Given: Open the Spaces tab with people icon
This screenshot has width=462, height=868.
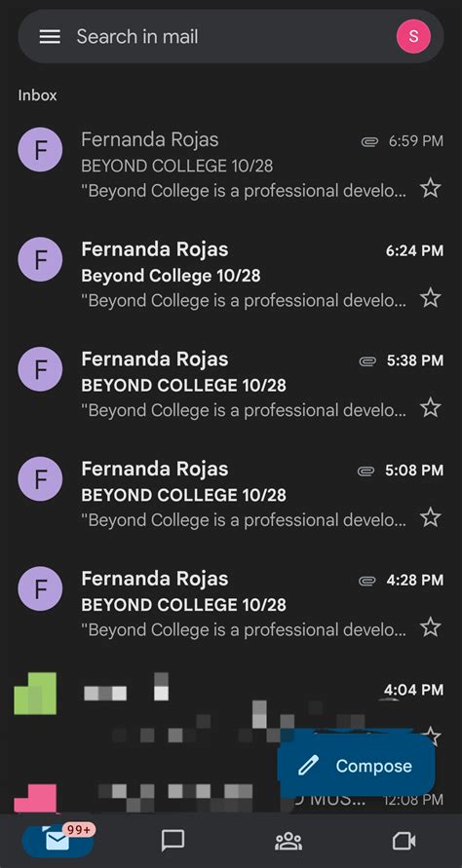Looking at the screenshot, I should (x=289, y=842).
